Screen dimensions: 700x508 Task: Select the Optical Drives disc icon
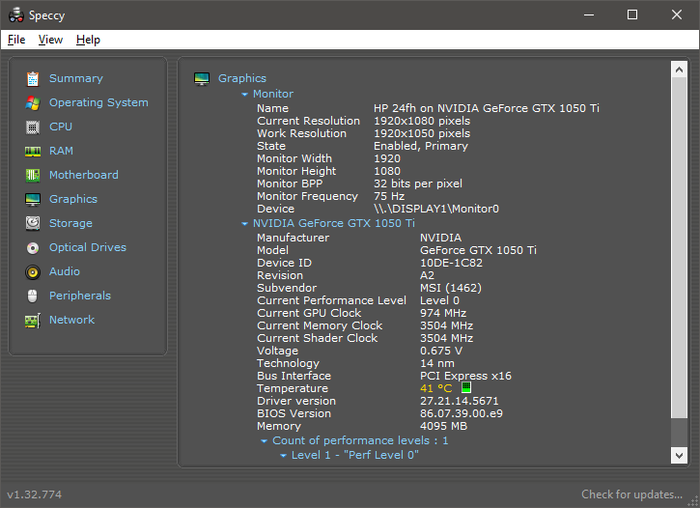33,247
